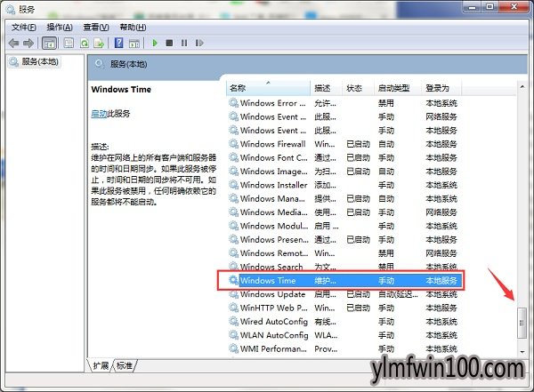
Task: Sort by the 描述 column header
Action: [326, 88]
